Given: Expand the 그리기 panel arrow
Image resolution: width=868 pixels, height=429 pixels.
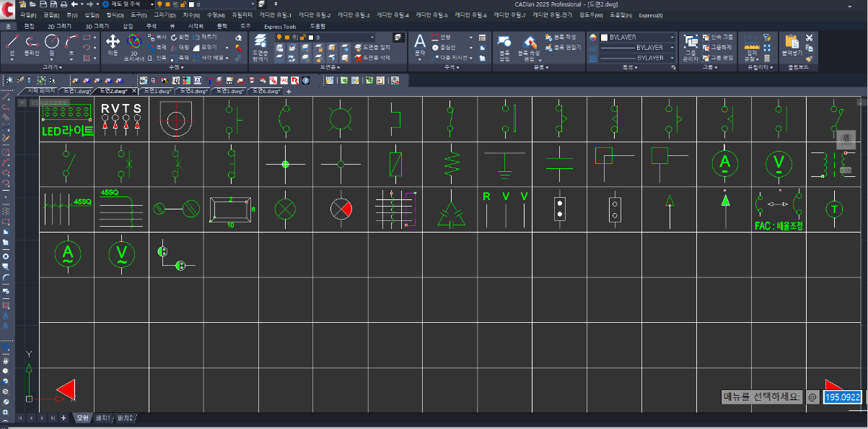Looking at the screenshot, I should click(61, 67).
